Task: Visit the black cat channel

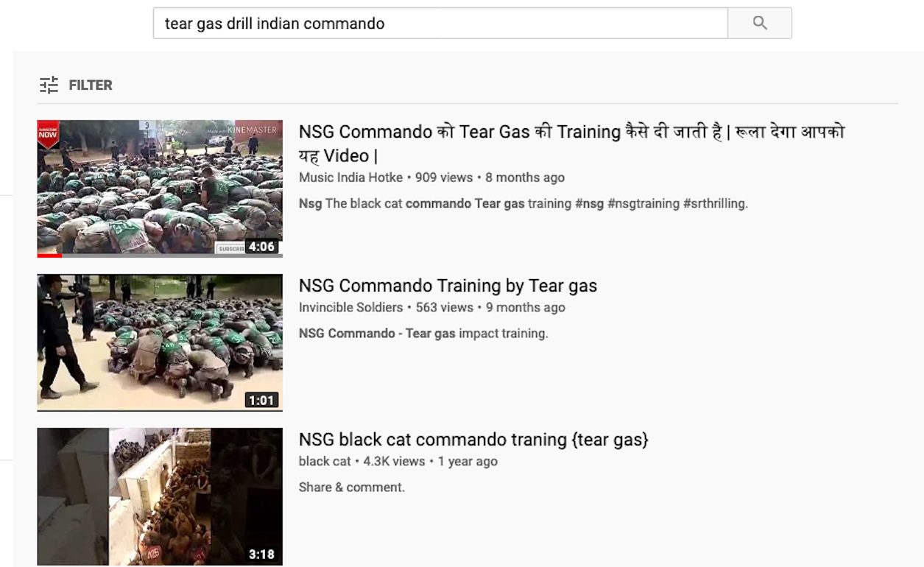Action: [325, 462]
